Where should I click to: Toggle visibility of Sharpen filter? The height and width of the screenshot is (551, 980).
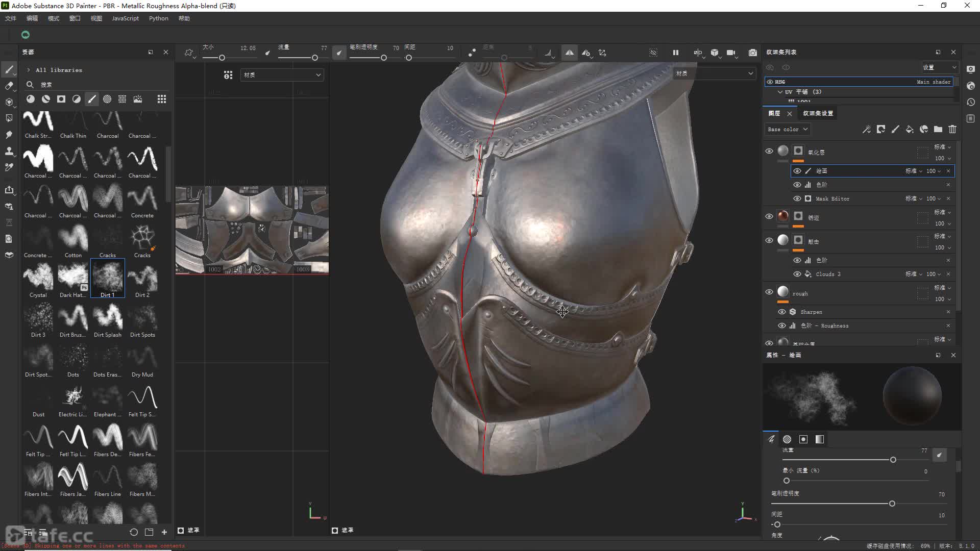click(x=782, y=312)
